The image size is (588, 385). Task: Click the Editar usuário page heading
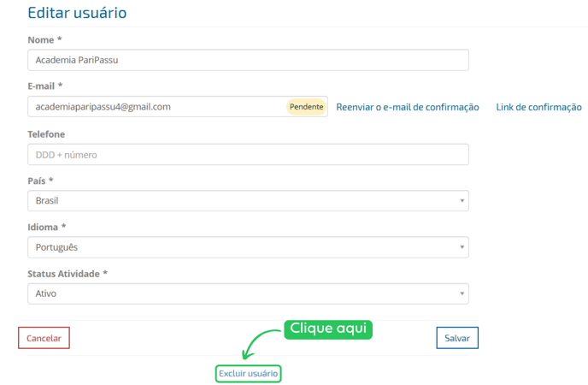click(x=77, y=13)
